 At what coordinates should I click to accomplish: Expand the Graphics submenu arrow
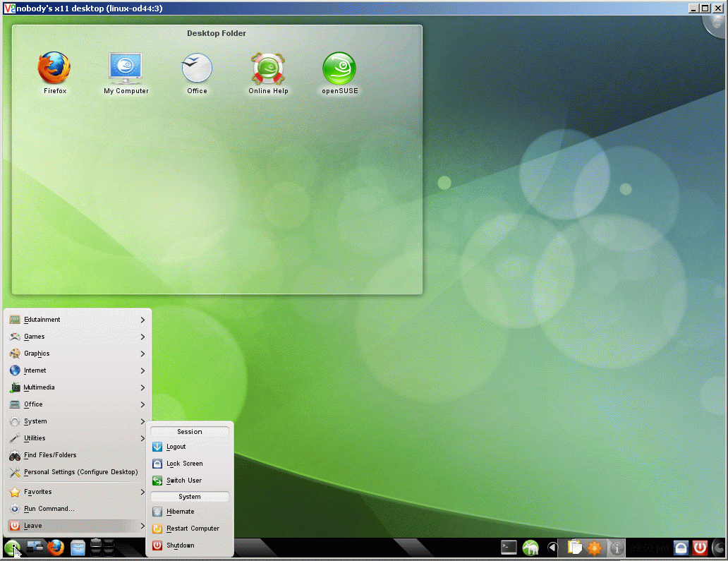click(142, 354)
